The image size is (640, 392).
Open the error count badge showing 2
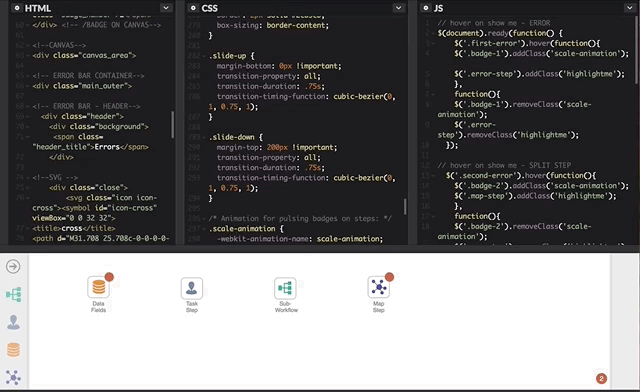coord(601,379)
